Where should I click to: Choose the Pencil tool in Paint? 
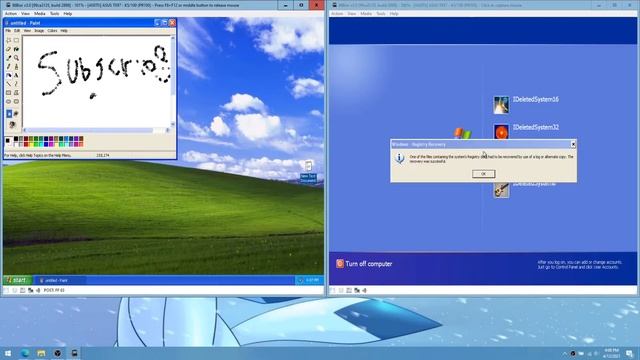[9, 67]
